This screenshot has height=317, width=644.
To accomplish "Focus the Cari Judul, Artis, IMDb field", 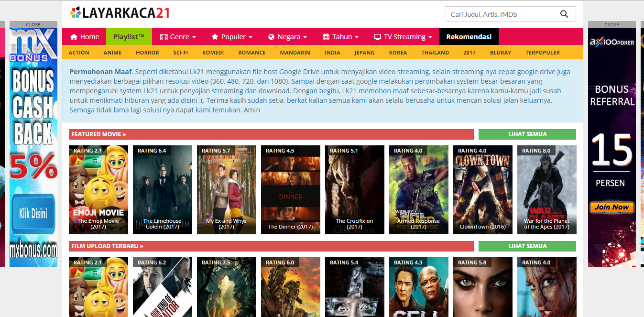I will pos(498,14).
